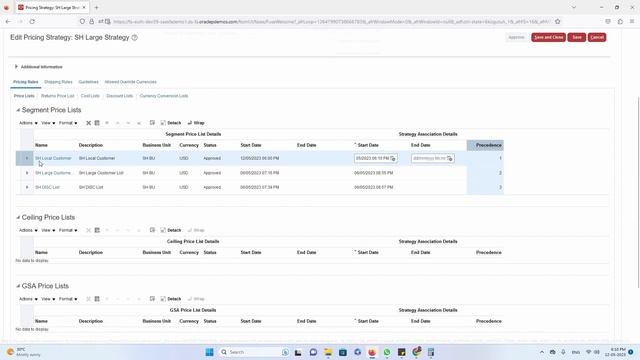This screenshot has width=640, height=360.
Task: Open View menu in Segment Price Lists
Action: (48, 123)
